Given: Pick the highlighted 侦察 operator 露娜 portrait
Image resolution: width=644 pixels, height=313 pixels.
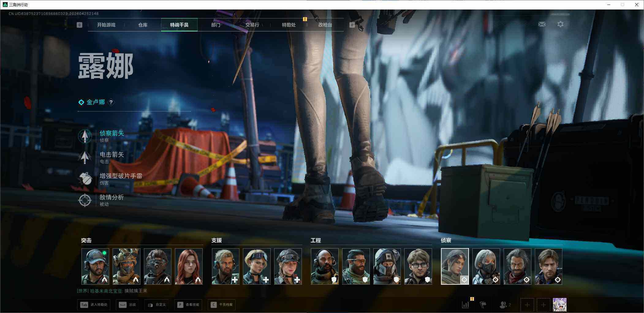Looking at the screenshot, I should pyautogui.click(x=455, y=266).
